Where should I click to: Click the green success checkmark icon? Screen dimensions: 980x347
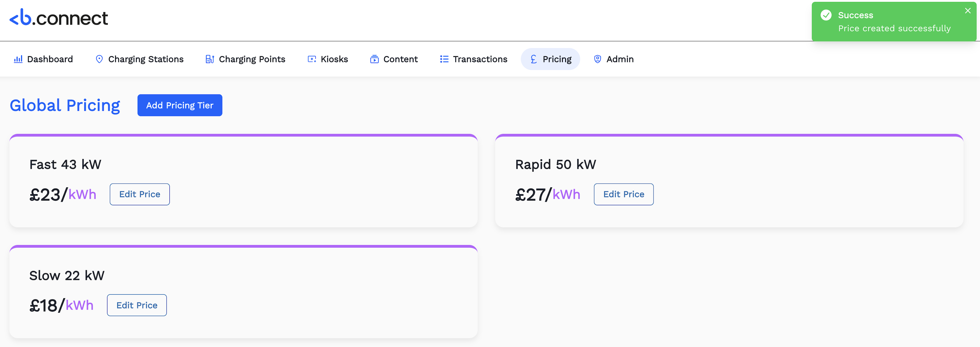(826, 15)
